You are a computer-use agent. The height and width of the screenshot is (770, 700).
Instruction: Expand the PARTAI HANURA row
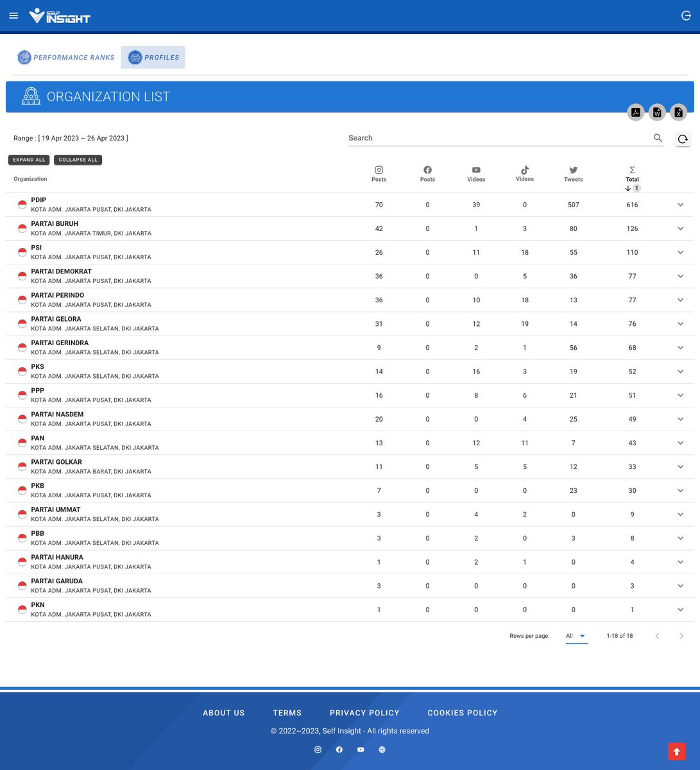(x=681, y=562)
